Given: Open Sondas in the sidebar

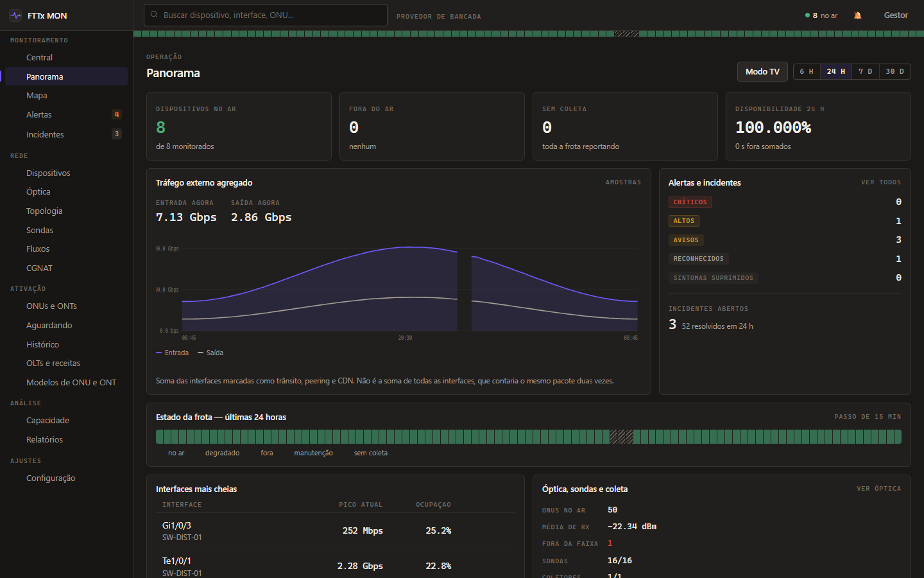Looking at the screenshot, I should (x=66, y=230).
